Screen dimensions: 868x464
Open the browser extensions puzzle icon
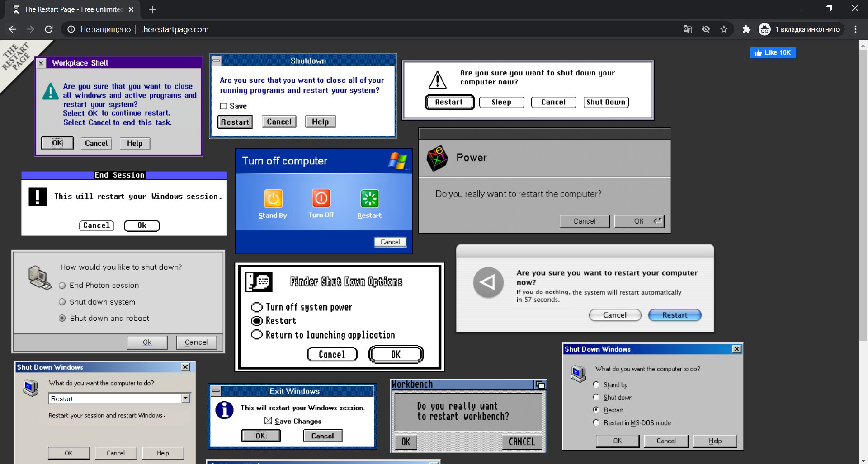coord(746,29)
